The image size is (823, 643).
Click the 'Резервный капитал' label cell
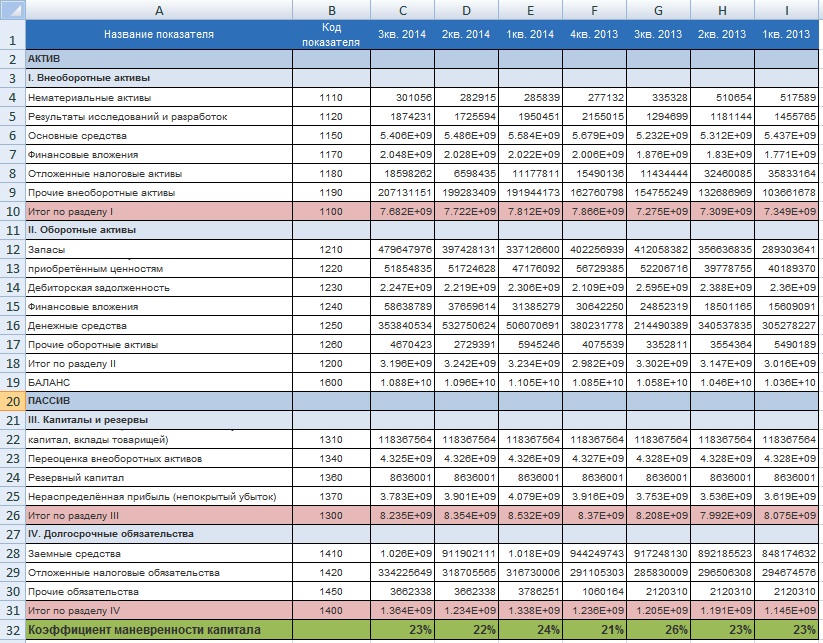coord(158,476)
